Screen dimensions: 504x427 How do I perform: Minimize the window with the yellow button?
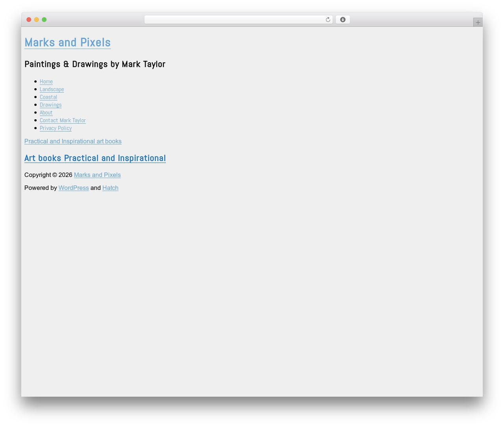pyautogui.click(x=37, y=20)
